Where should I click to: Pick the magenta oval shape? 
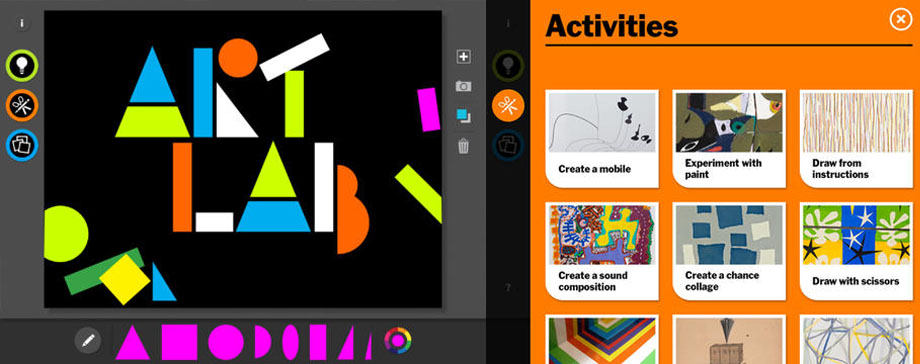[x=291, y=342]
